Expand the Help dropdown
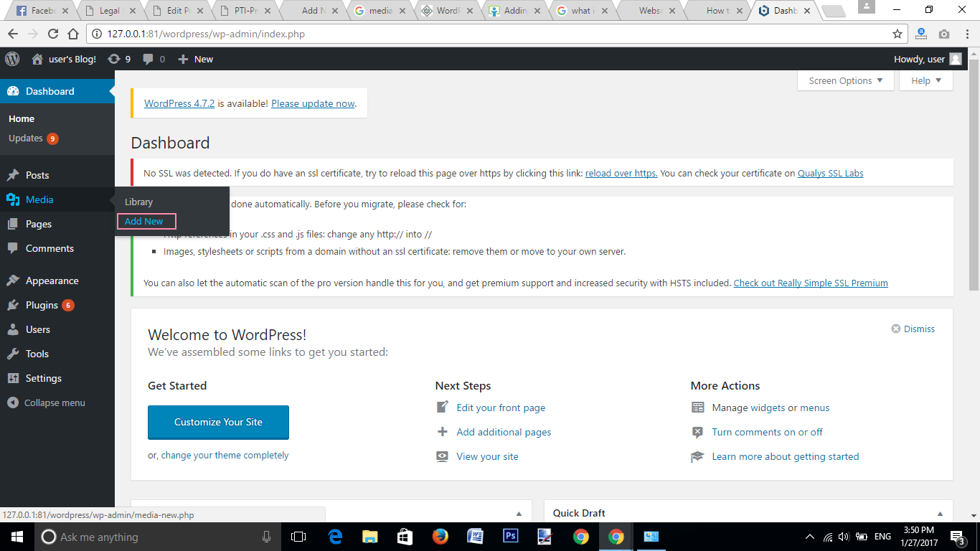The width and height of the screenshot is (980, 551). tap(925, 80)
